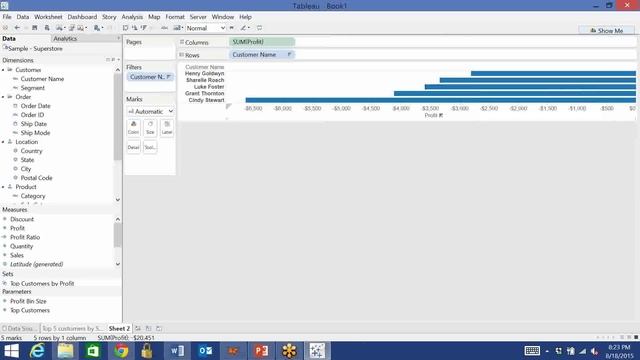Image resolution: width=640 pixels, height=360 pixels.
Task: Click the Sort ascending toolbar icon
Action: click(134, 28)
